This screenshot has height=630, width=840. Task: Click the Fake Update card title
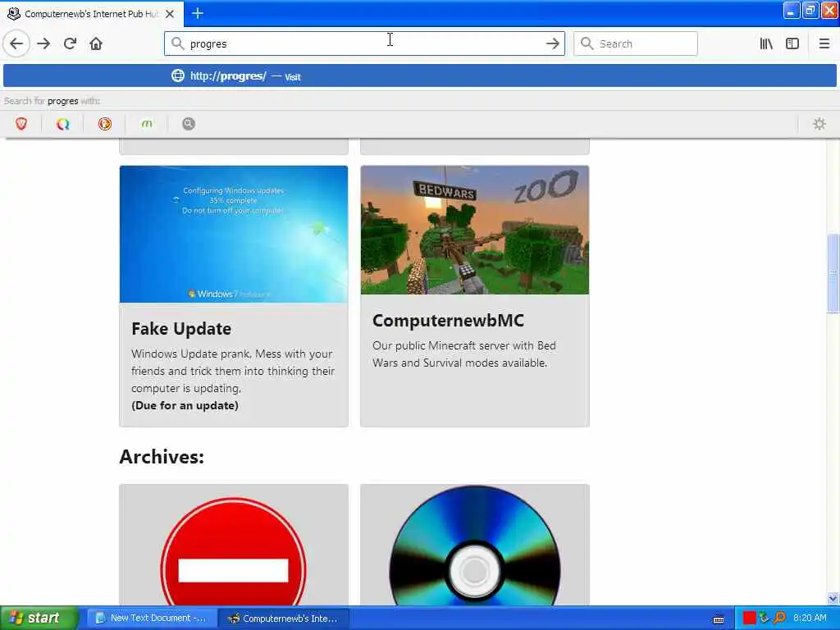(181, 328)
